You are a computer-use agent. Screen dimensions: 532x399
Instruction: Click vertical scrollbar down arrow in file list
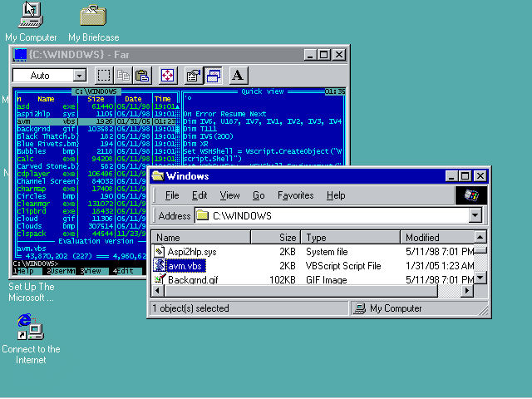(x=480, y=278)
